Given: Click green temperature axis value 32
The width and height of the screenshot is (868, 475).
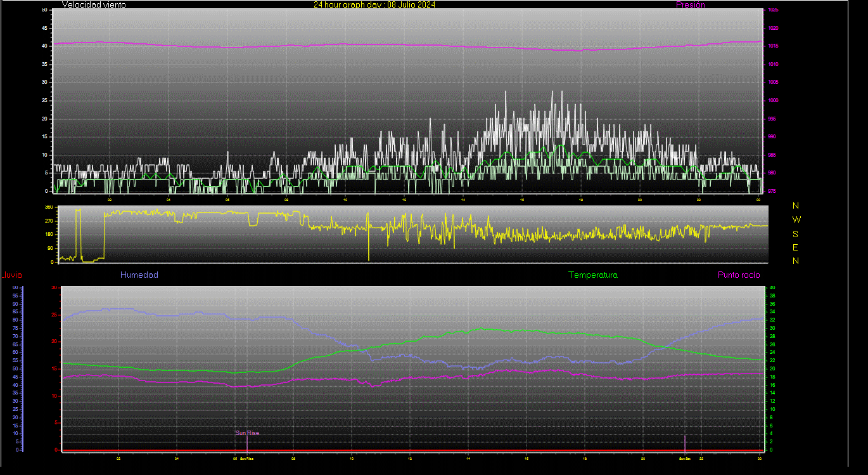Looking at the screenshot, I should (771, 320).
